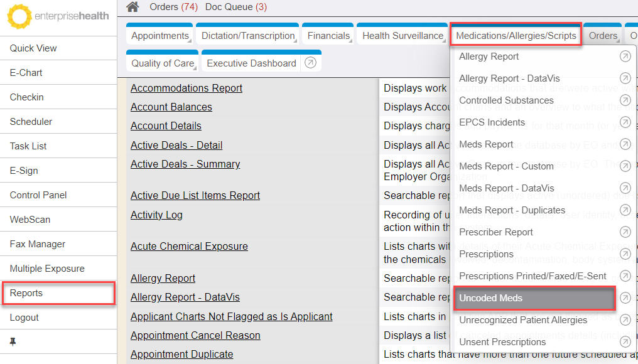
Task: Click the arrow icon next to Unsent Prescriptions
Action: click(x=625, y=342)
